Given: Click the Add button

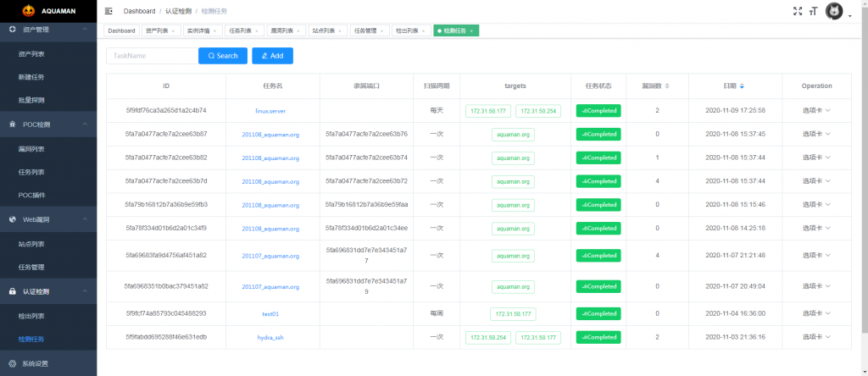Looking at the screenshot, I should point(272,56).
